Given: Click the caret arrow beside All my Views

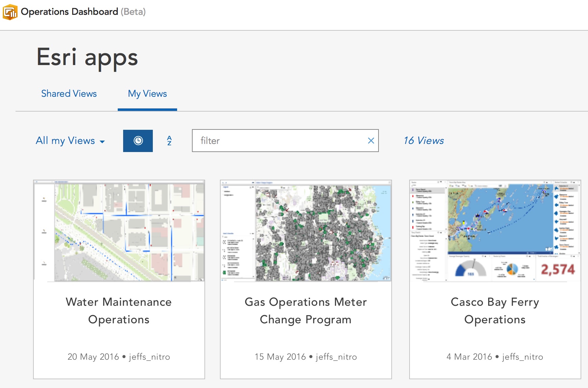Looking at the screenshot, I should pyautogui.click(x=102, y=142).
